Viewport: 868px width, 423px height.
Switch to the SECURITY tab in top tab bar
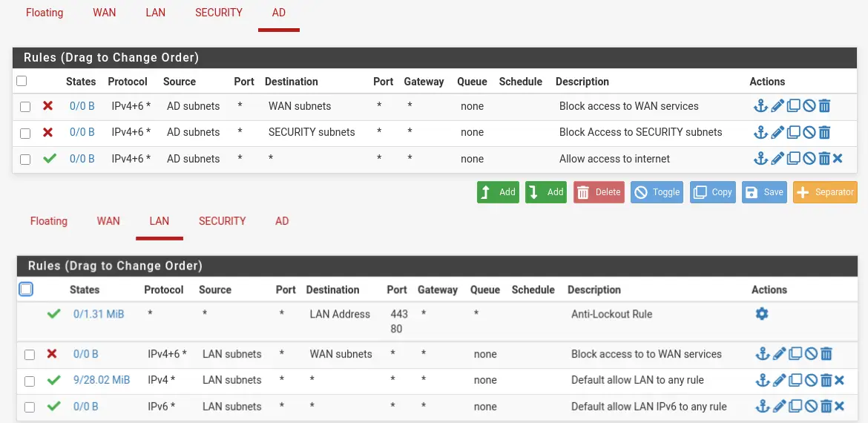pos(218,13)
